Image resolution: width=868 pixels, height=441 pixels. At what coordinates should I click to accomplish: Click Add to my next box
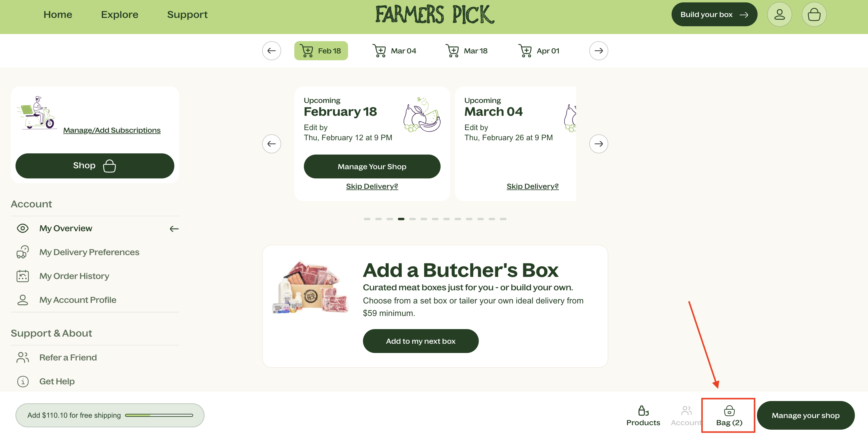pos(420,341)
